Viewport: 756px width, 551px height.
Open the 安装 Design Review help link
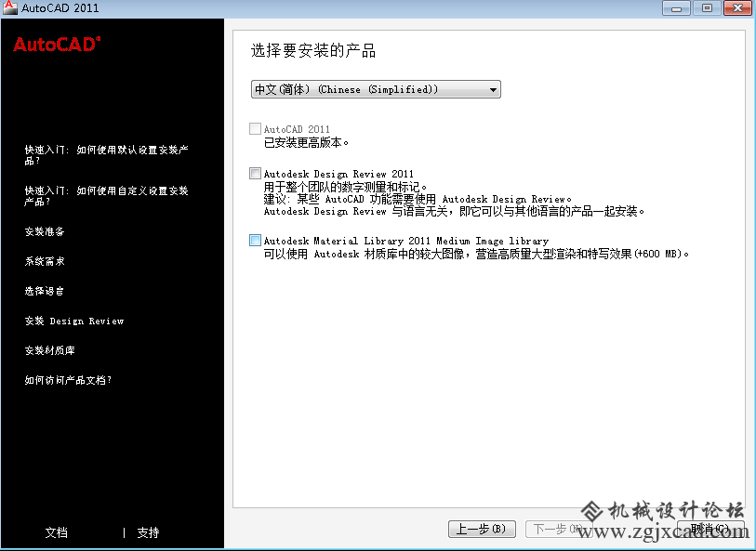coord(74,321)
